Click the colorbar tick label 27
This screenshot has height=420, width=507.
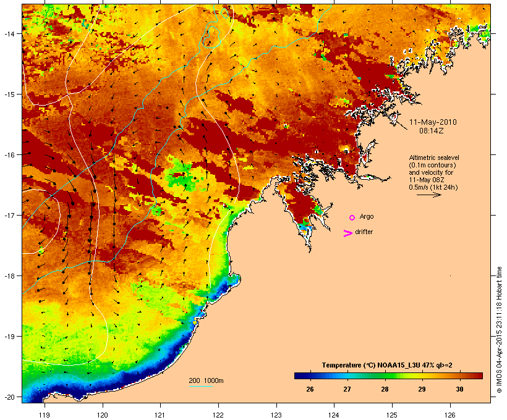[x=347, y=389]
